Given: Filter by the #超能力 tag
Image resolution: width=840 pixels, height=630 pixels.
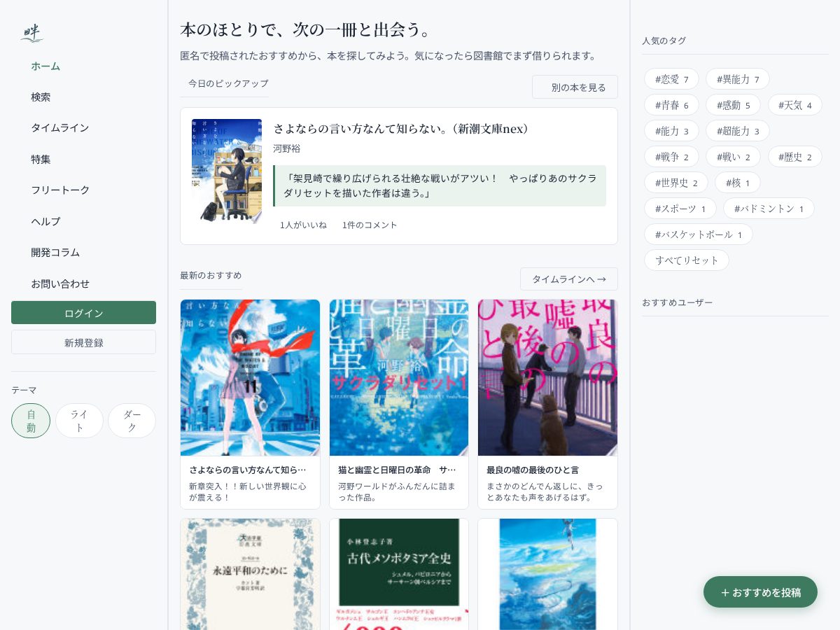Looking at the screenshot, I should pos(737,131).
